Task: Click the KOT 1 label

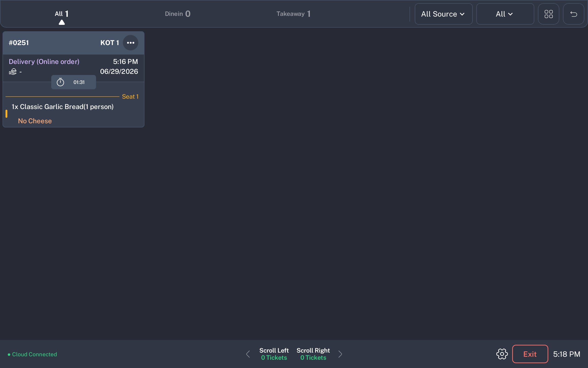Action: click(x=110, y=43)
